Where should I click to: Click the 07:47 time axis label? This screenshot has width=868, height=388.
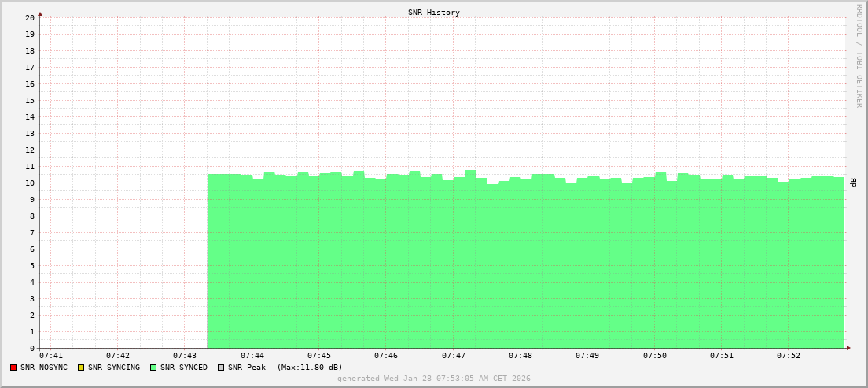coord(453,356)
